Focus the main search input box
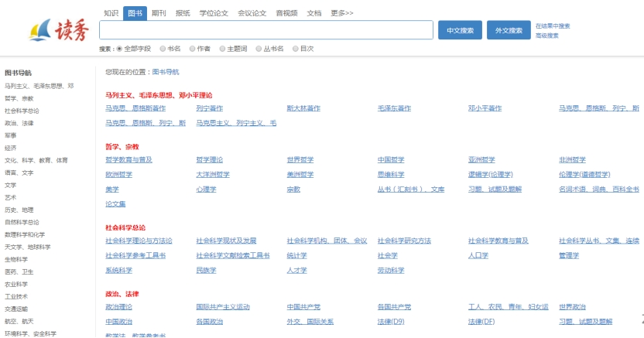Image resolution: width=644 pixels, height=338 pixels. (266, 30)
